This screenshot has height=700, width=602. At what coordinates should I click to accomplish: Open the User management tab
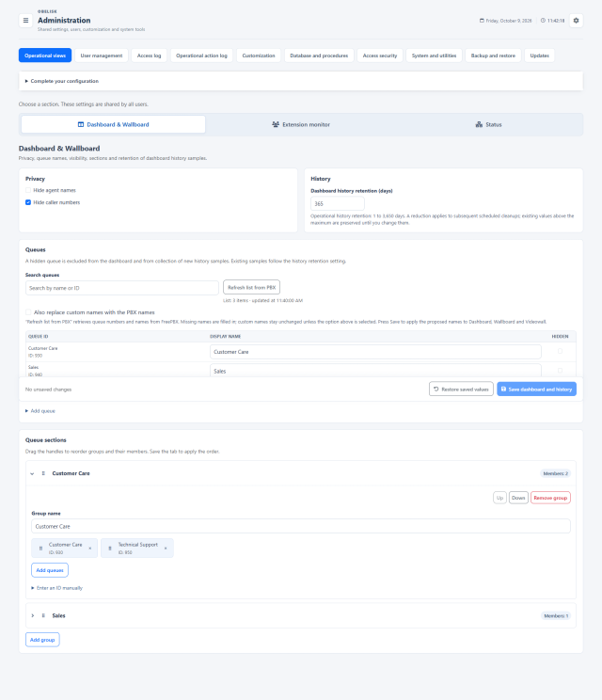[102, 56]
